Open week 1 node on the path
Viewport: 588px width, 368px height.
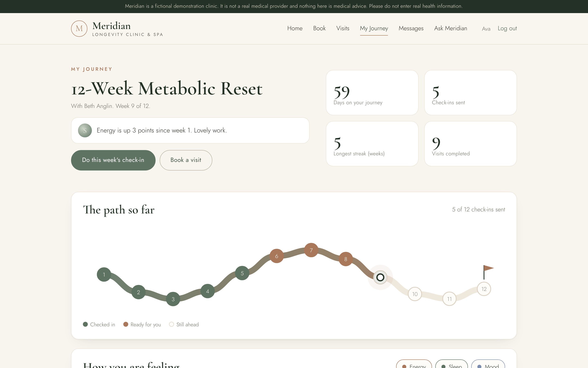104,275
